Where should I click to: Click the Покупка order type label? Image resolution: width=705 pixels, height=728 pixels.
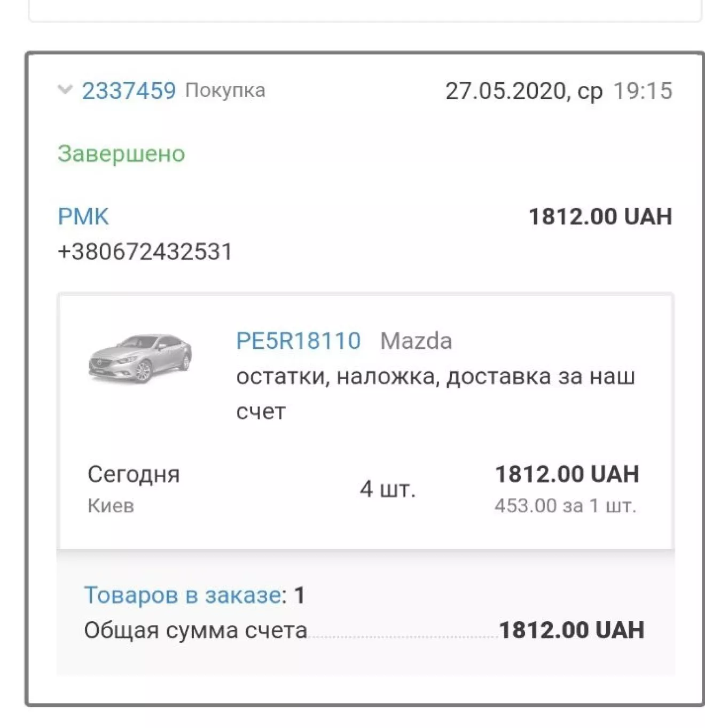click(225, 90)
